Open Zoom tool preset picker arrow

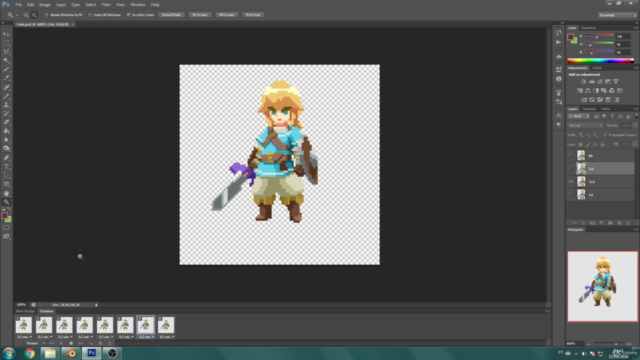[x=17, y=15]
